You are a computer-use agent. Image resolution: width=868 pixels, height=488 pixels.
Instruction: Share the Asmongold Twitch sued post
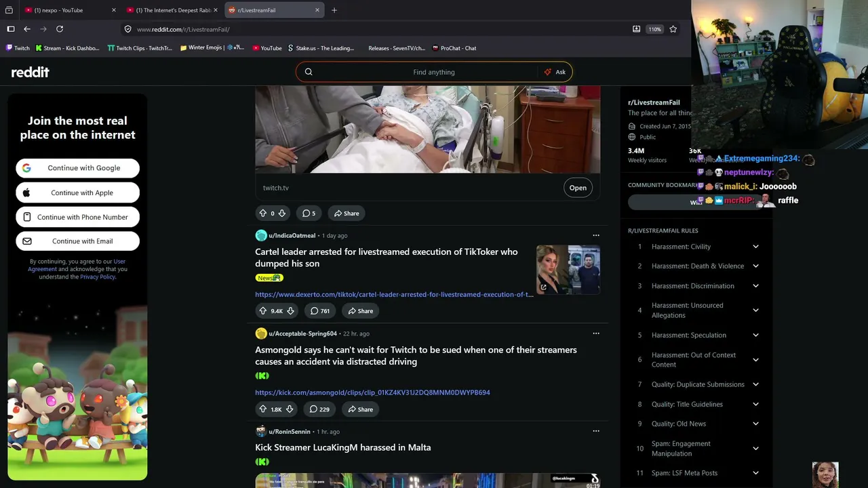(359, 409)
